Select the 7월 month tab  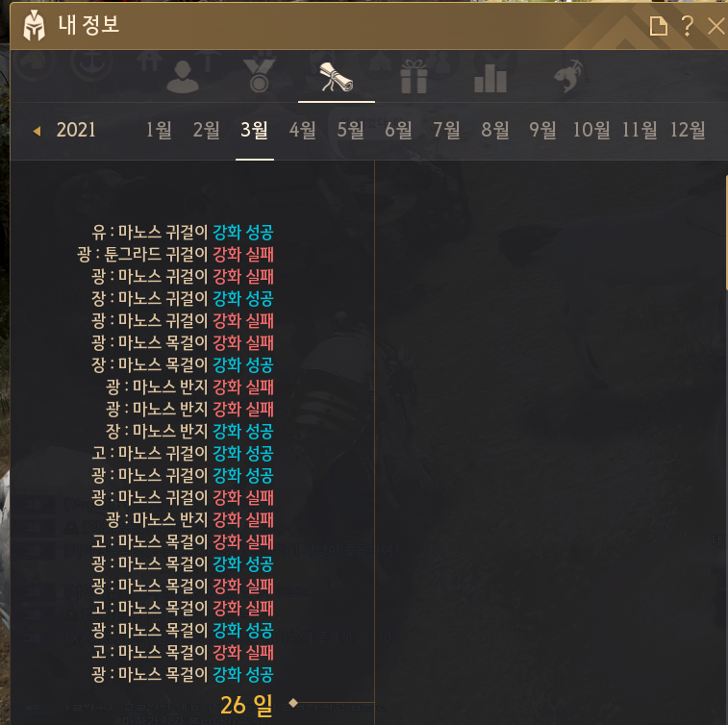446,130
